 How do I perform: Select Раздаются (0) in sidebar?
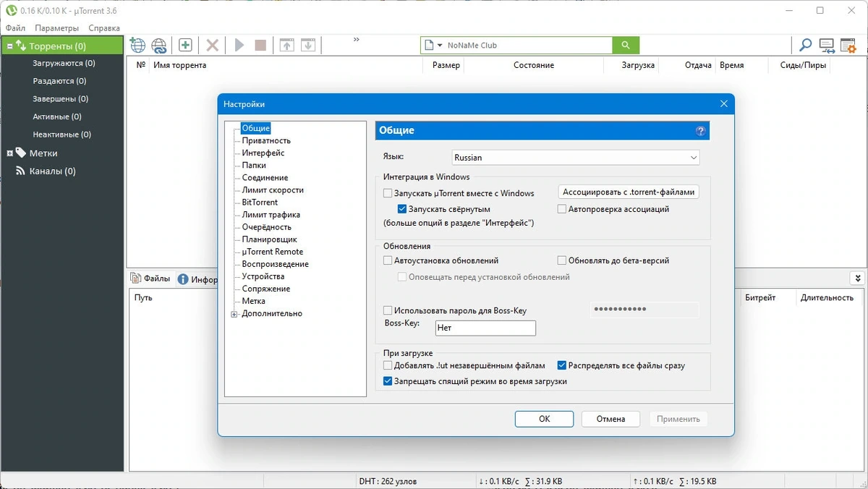pyautogui.click(x=59, y=81)
